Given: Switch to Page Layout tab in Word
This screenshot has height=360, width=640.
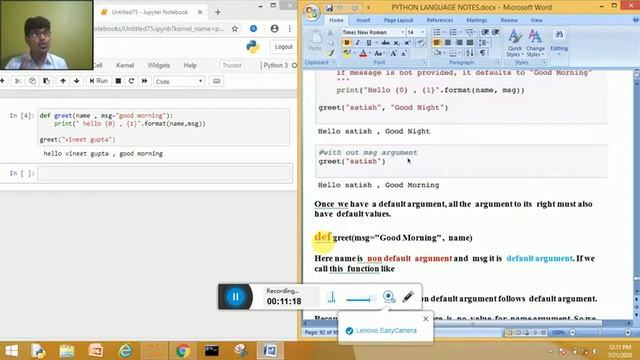Looking at the screenshot, I should pos(398,20).
